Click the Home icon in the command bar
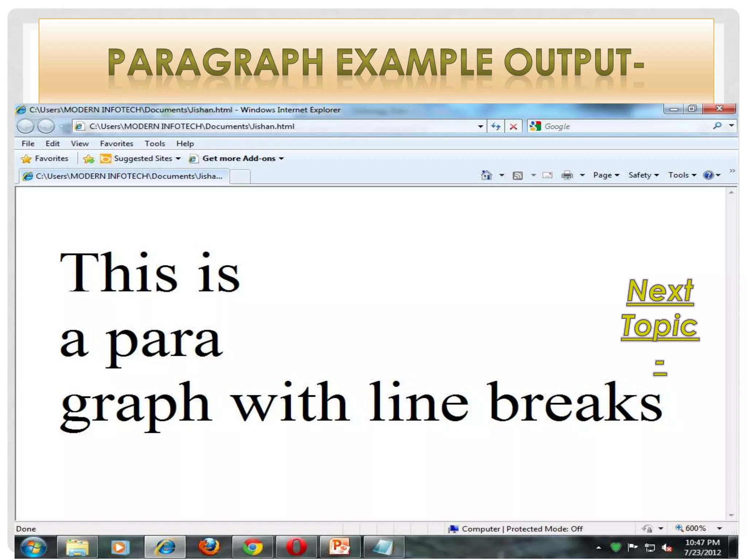The width and height of the screenshot is (747, 560). click(x=486, y=175)
